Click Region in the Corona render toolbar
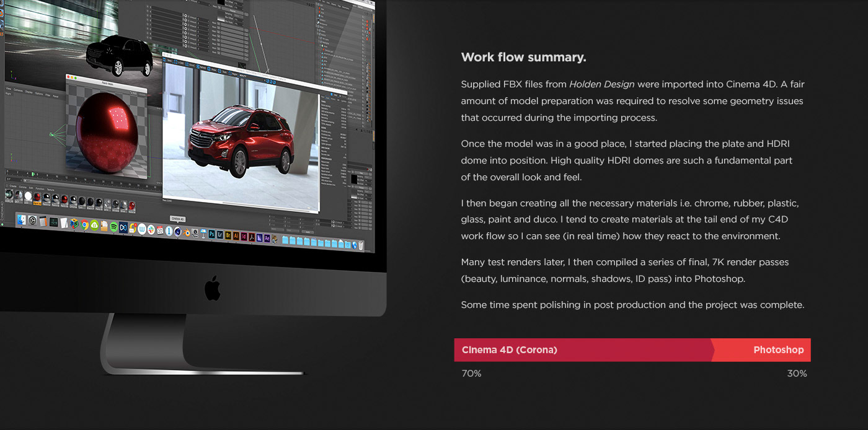Screen dimensions: 868x430 point(233,74)
